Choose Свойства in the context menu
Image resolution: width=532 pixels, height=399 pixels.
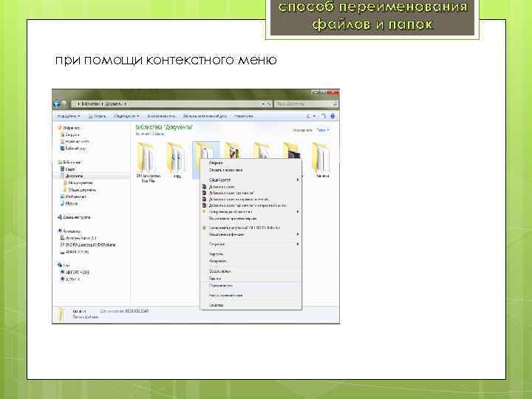(x=251, y=305)
